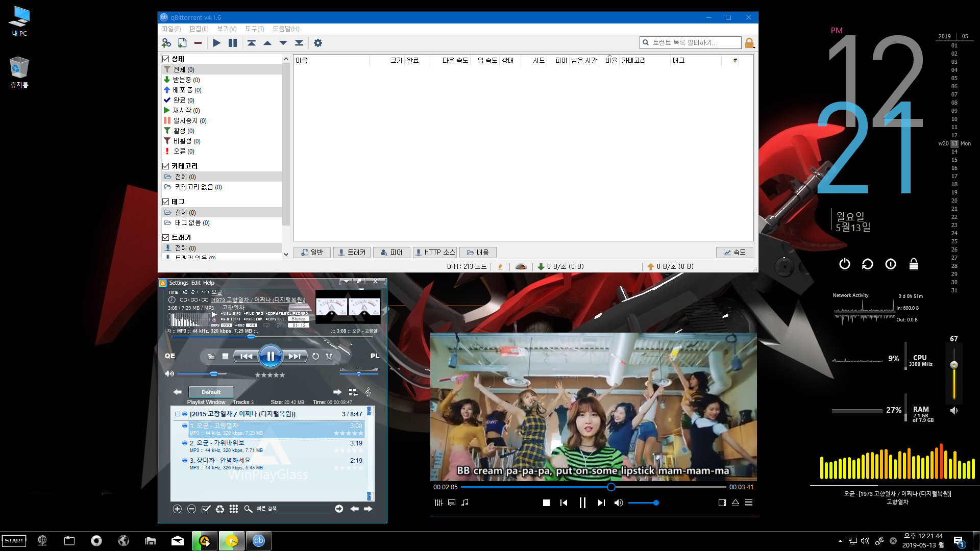Select 받는중 (0) status filter
Image resolution: width=980 pixels, height=551 pixels.
[x=186, y=80]
